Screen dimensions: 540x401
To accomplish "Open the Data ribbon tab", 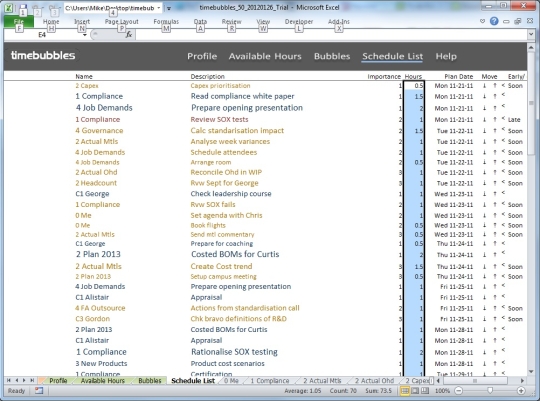I will (x=200, y=21).
